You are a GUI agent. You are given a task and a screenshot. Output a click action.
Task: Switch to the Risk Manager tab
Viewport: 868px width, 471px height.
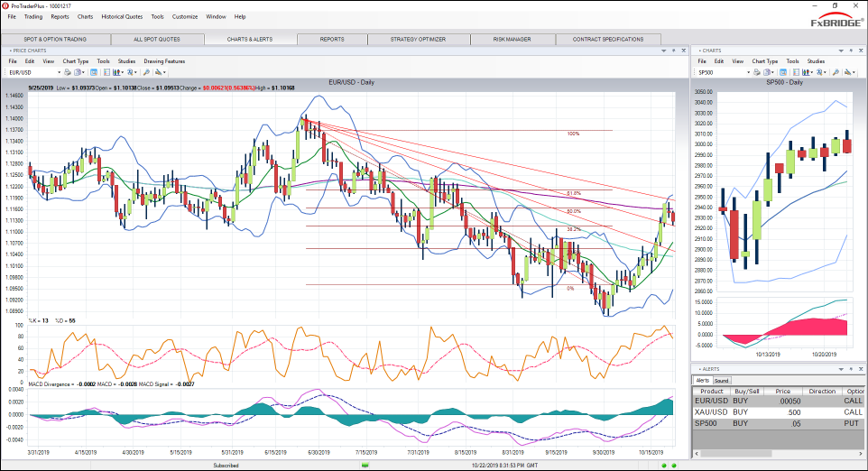click(x=512, y=40)
